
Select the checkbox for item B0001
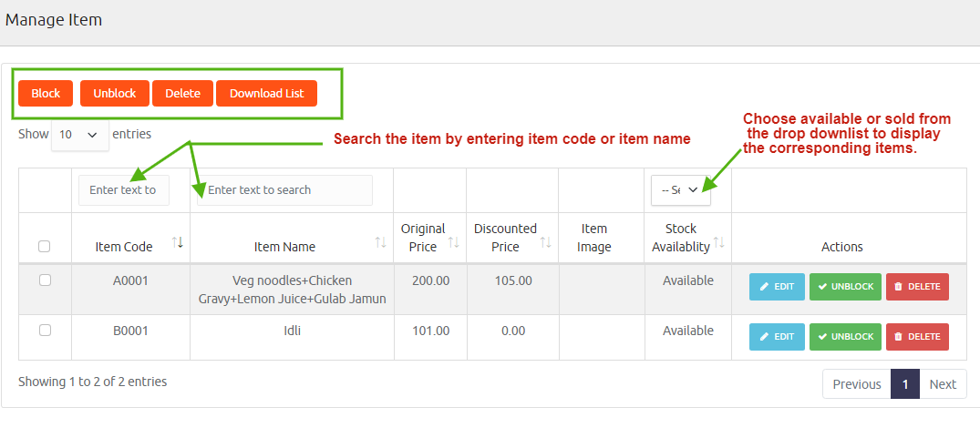click(45, 331)
